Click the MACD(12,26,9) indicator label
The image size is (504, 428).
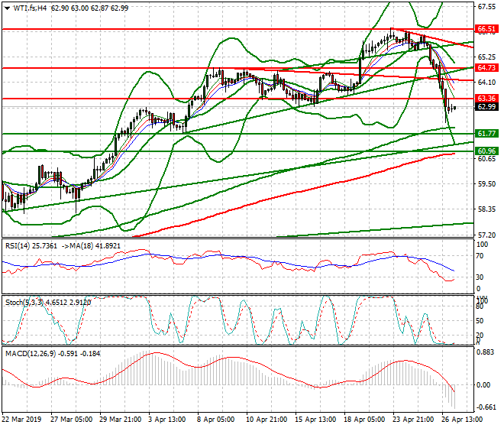pyautogui.click(x=31, y=354)
